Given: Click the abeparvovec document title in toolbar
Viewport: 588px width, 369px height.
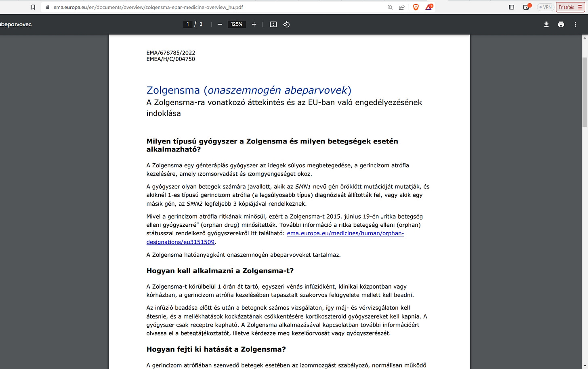Looking at the screenshot, I should click(x=16, y=24).
